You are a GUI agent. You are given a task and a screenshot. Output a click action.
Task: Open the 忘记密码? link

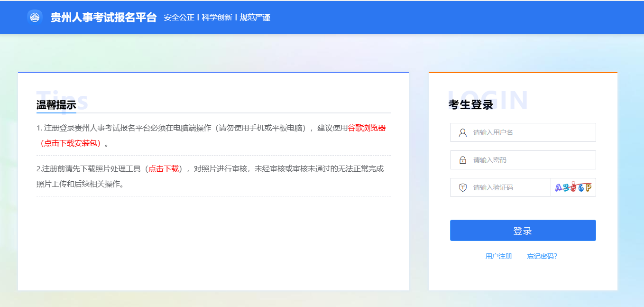point(542,256)
